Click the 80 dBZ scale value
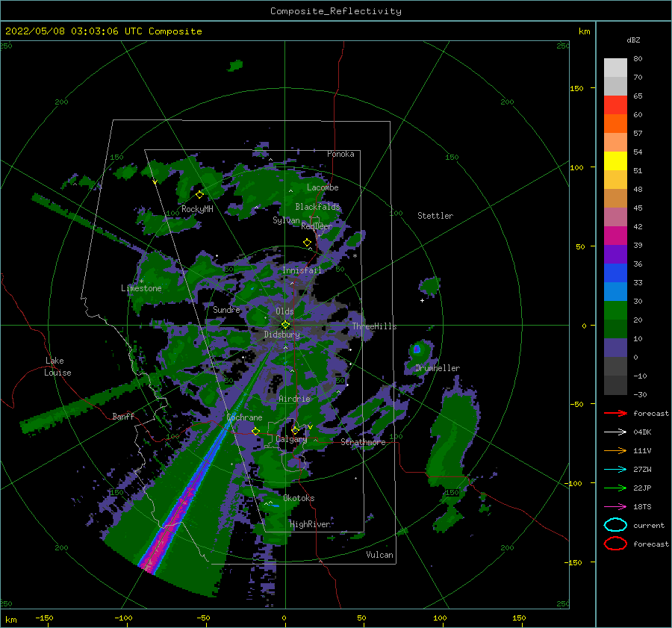Screen dimensions: 672x628 click(x=638, y=59)
